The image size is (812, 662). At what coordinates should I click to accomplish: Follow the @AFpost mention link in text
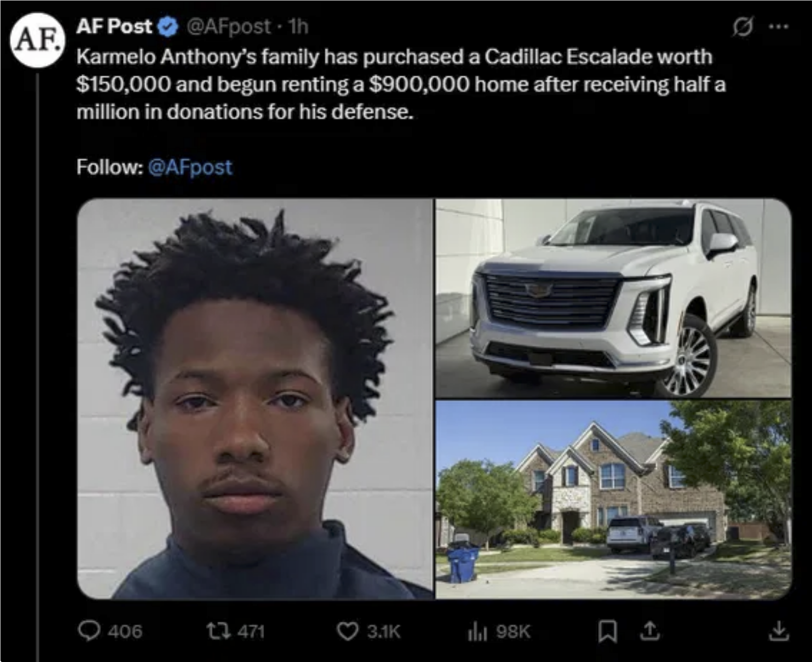coord(190,167)
